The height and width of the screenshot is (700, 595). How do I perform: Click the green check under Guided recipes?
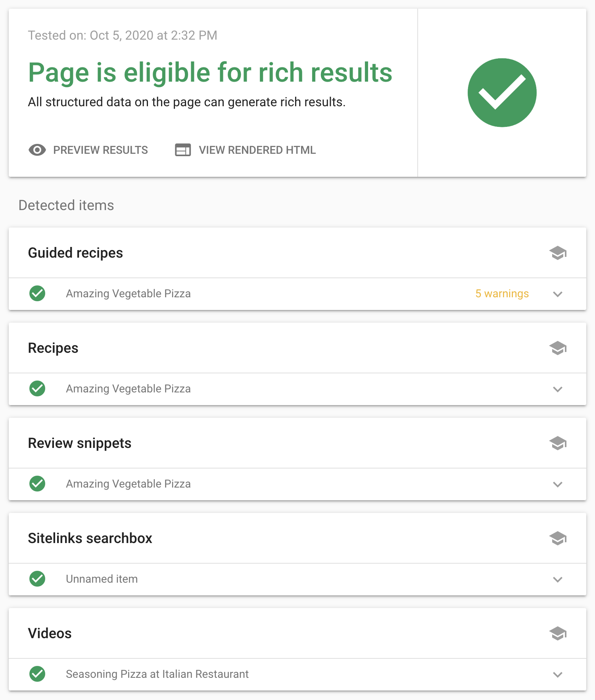click(37, 293)
